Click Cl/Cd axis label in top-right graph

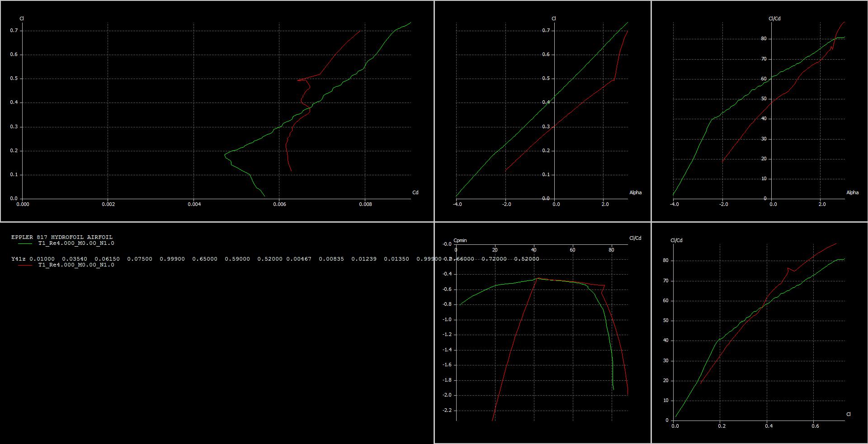pyautogui.click(x=774, y=19)
